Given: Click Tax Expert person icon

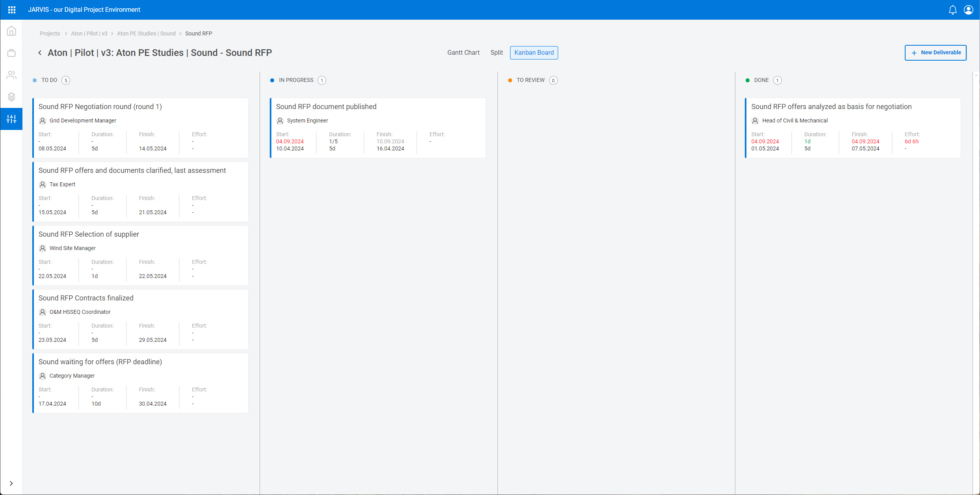Looking at the screenshot, I should [x=43, y=184].
